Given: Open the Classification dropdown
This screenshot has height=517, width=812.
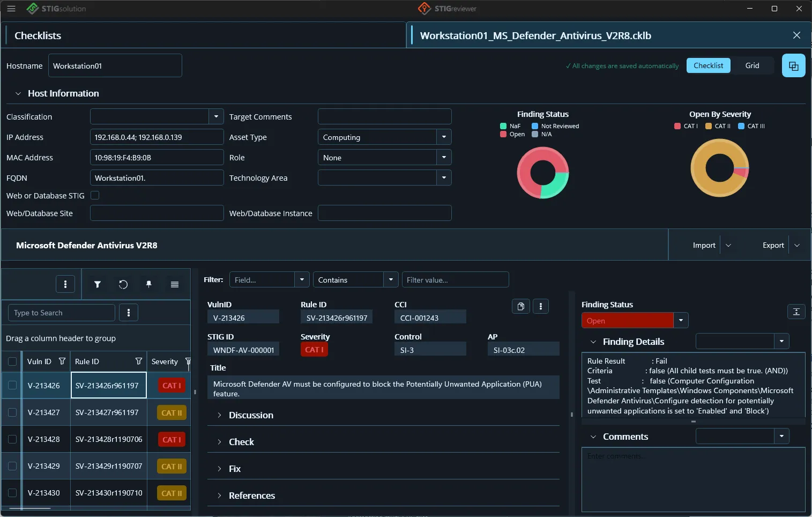Looking at the screenshot, I should (216, 116).
